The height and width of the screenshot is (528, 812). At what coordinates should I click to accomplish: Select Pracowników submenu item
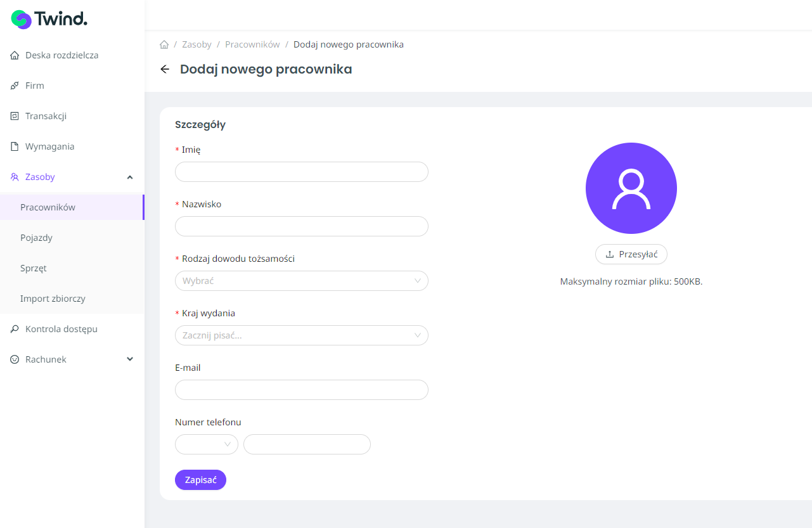(72, 207)
